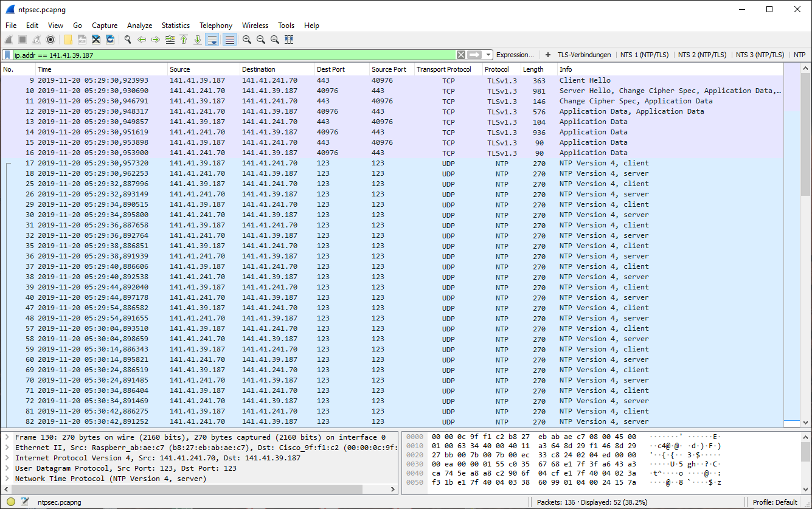
Task: Sort by the Length column header
Action: (x=539, y=69)
